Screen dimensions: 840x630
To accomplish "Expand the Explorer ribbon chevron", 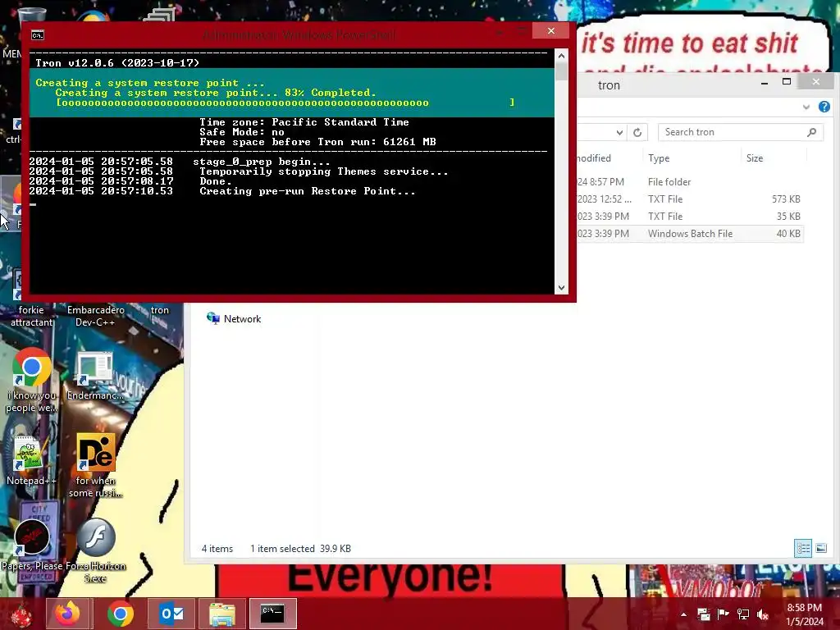I will [x=806, y=107].
